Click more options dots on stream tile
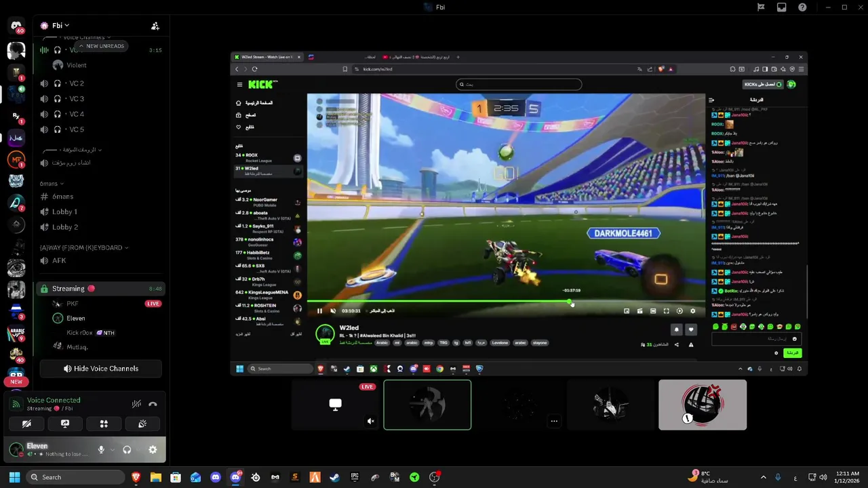The height and width of the screenshot is (488, 868). coord(554,421)
